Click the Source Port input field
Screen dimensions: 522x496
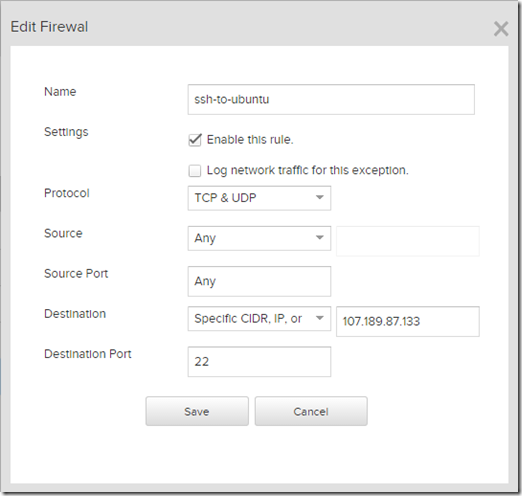[x=259, y=281]
